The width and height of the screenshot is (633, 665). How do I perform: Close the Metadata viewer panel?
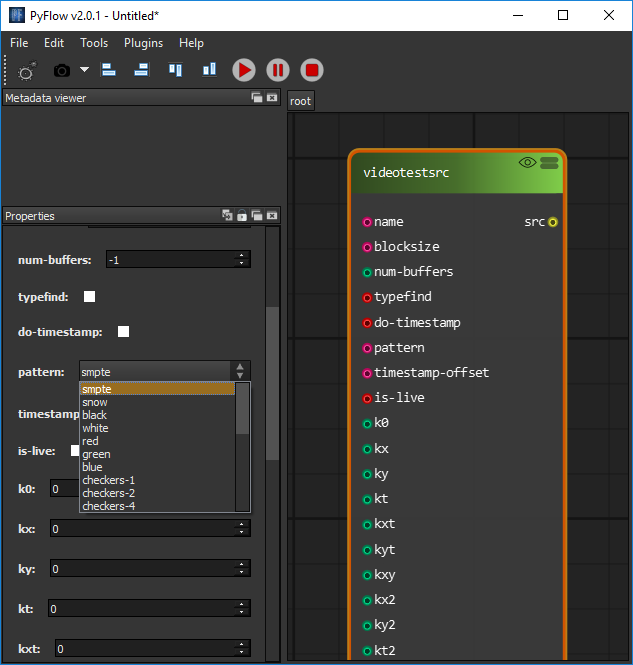[x=272, y=98]
